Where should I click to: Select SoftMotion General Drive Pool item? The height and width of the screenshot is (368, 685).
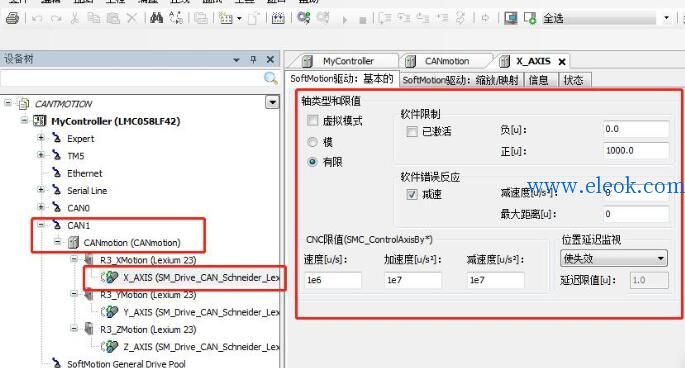(126, 363)
